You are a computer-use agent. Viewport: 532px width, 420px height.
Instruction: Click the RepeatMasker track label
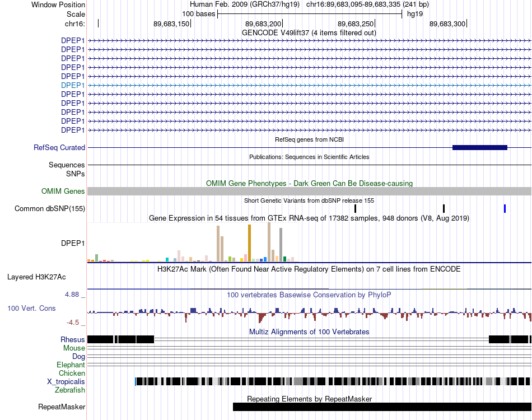click(x=62, y=407)
